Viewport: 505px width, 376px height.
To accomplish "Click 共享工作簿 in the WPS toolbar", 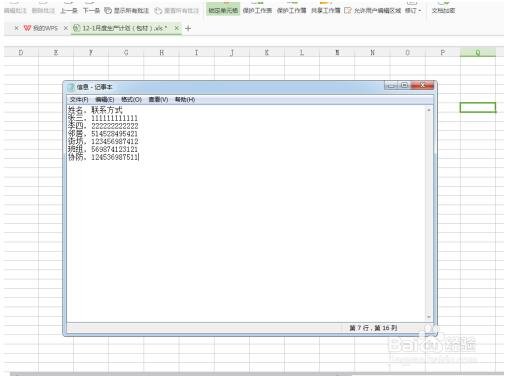I will pyautogui.click(x=326, y=10).
